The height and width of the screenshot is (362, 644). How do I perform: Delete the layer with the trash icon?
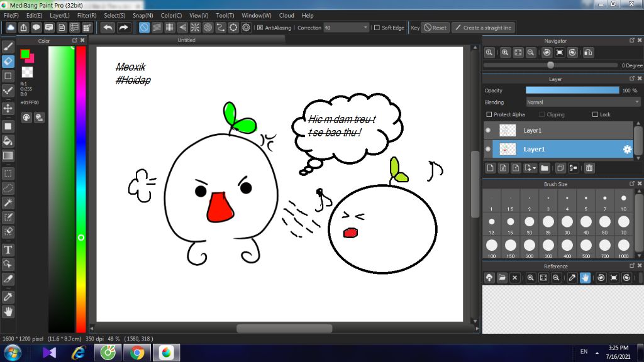point(589,168)
